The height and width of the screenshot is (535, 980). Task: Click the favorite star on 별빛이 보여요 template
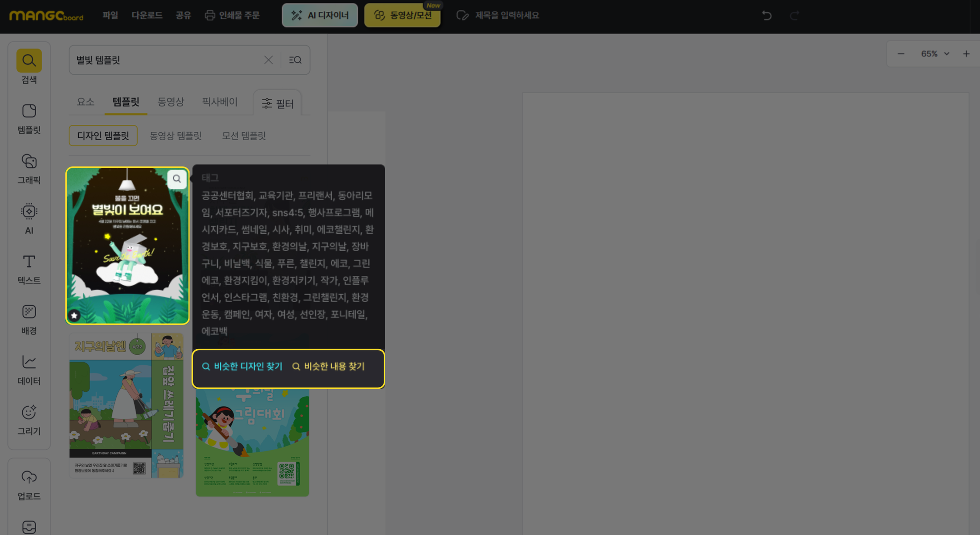point(74,315)
